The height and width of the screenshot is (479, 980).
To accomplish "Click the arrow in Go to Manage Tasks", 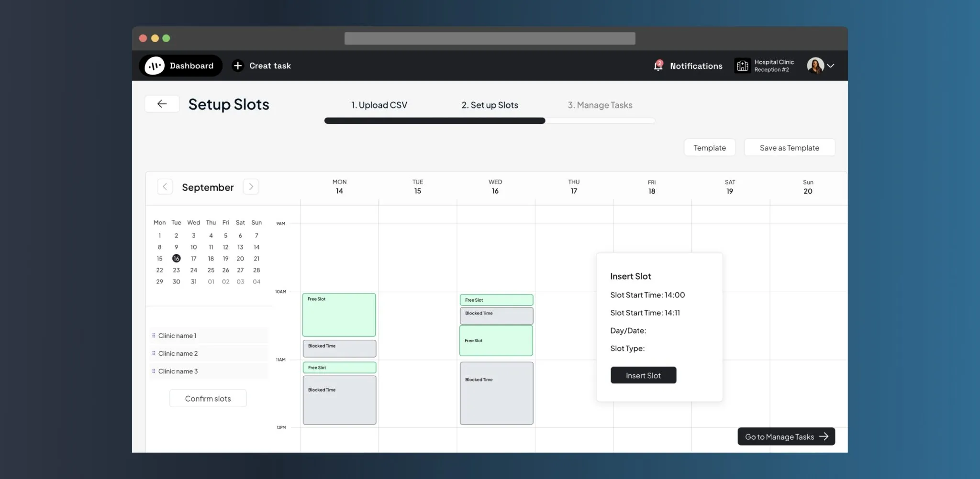I will coord(824,436).
